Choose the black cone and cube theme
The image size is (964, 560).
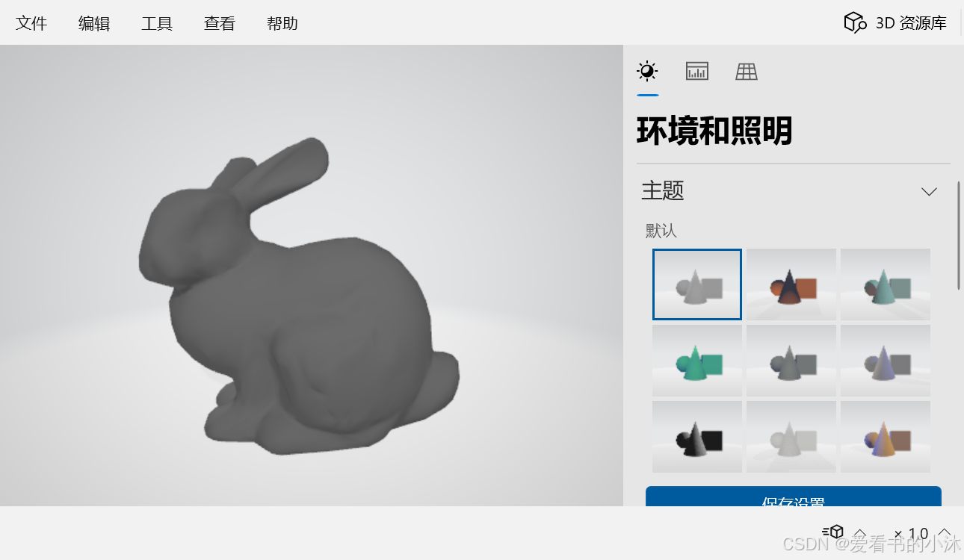(697, 437)
